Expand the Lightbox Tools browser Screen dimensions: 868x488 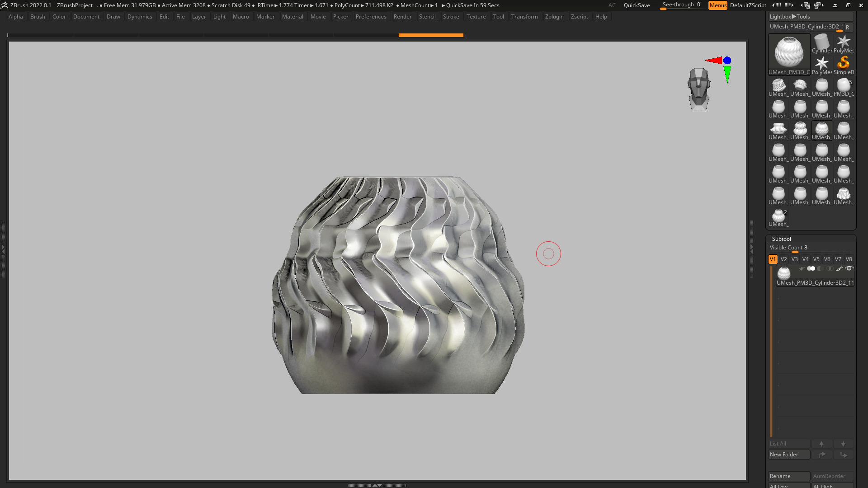811,17
